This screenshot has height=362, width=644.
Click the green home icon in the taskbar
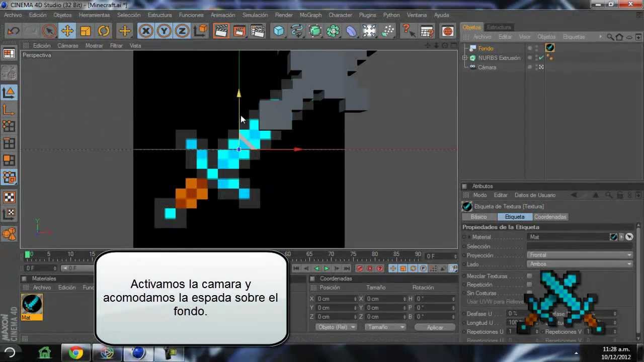[45, 353]
